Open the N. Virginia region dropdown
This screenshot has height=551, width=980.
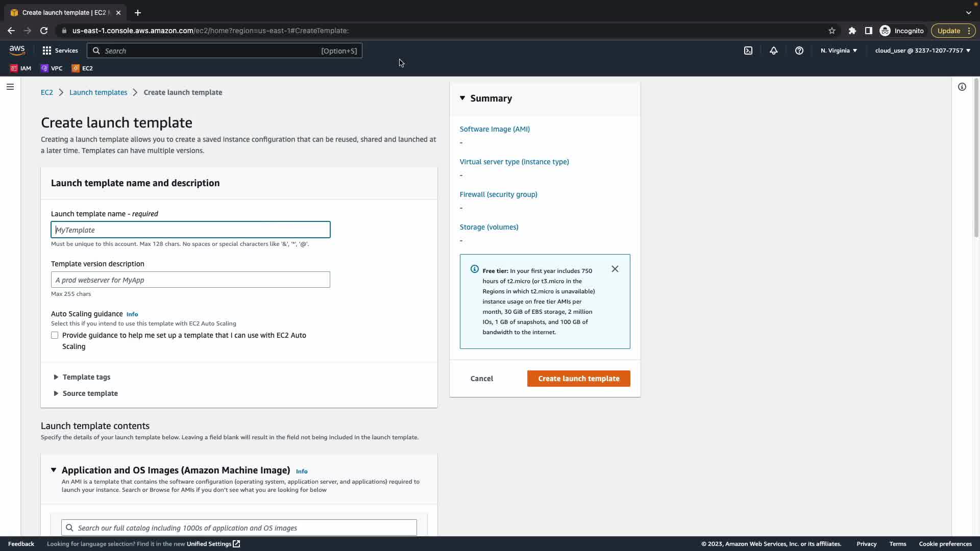coord(839,51)
